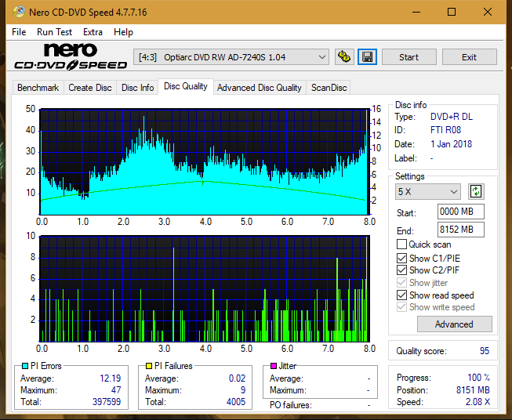Select the Disc Quality tab
The height and width of the screenshot is (420, 512).
186,86
